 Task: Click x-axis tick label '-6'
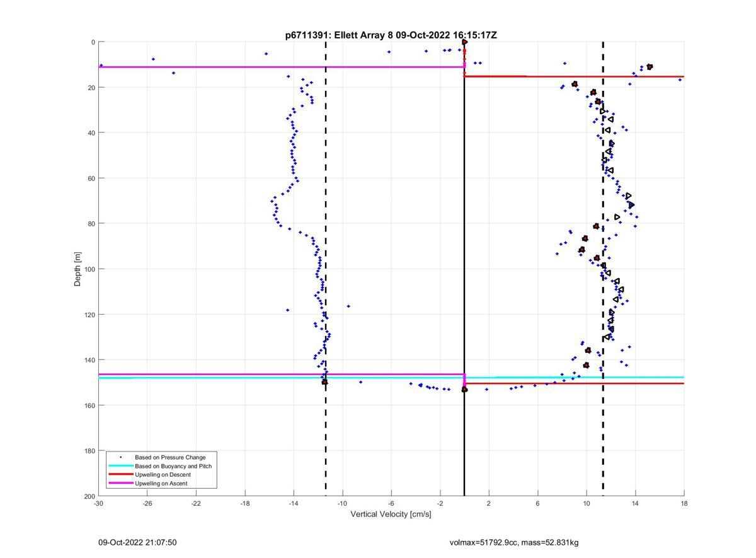click(x=391, y=503)
